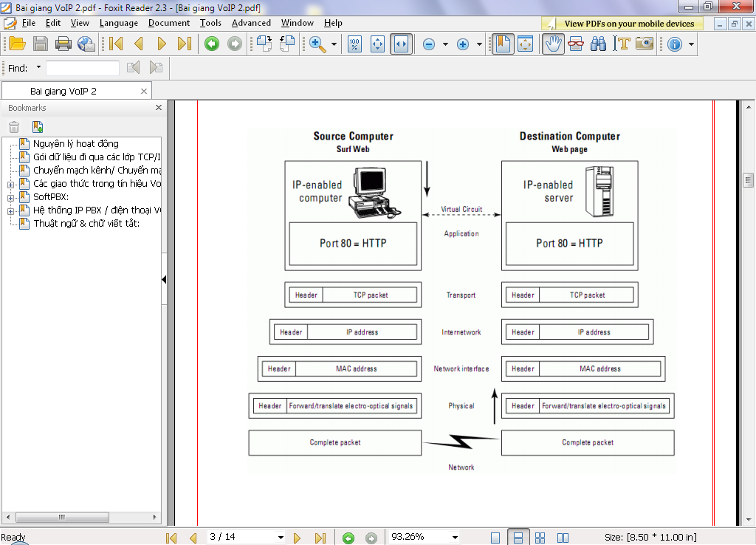The image size is (756, 545).
Task: Switch to continuous page layout in status bar
Action: click(518, 538)
